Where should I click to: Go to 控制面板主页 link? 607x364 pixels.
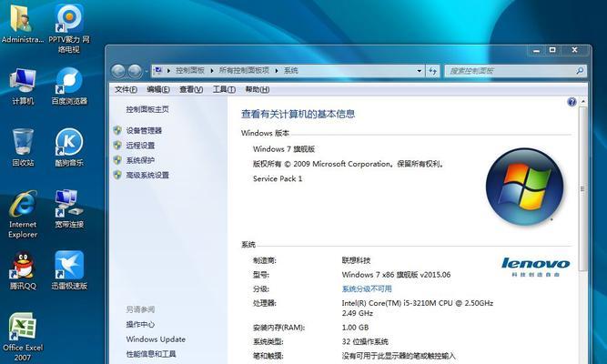click(147, 109)
